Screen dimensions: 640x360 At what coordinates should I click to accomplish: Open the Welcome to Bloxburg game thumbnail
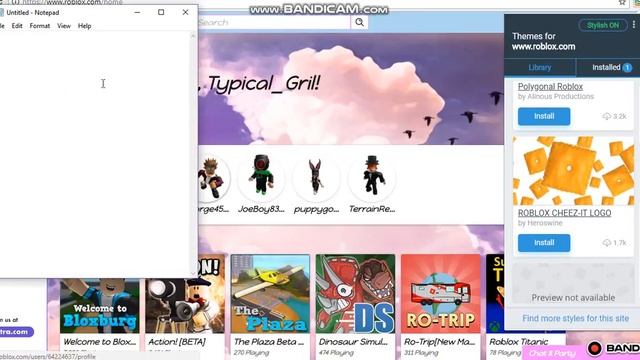(x=100, y=306)
